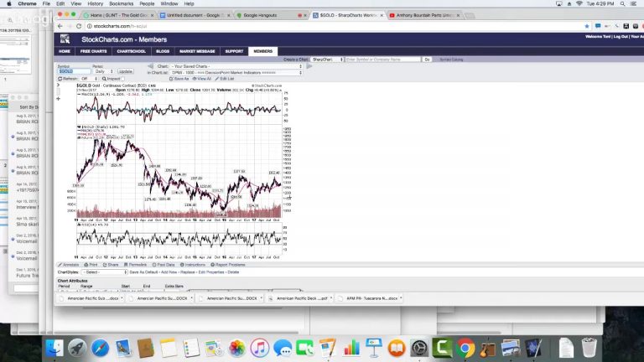Click the Symbol $GOLD input field

(74, 71)
